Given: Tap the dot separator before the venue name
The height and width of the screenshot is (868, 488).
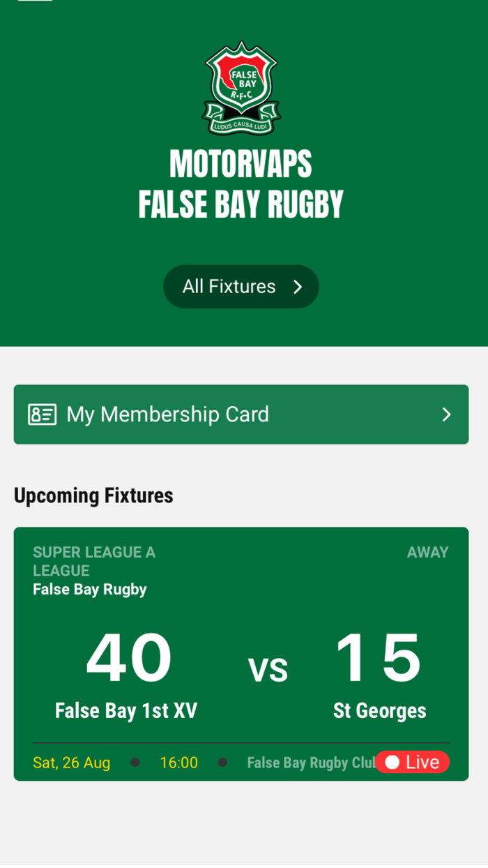Looking at the screenshot, I should (x=222, y=763).
